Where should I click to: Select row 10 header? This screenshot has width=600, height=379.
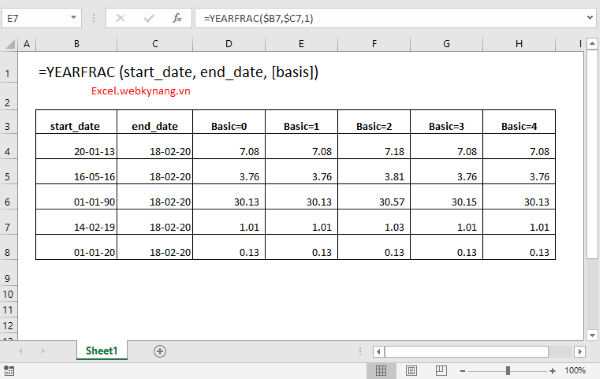(x=8, y=294)
